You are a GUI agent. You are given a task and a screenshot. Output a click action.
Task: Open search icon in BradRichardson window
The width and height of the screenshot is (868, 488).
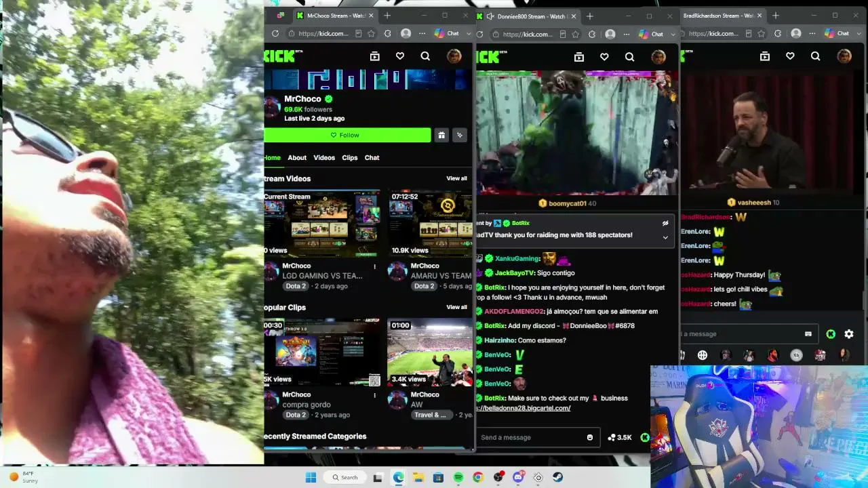[x=815, y=56]
